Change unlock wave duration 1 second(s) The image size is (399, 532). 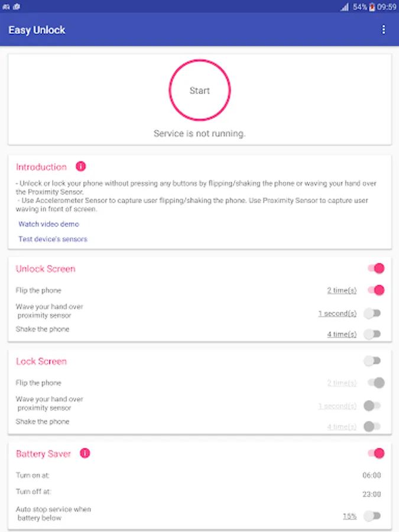coord(338,313)
